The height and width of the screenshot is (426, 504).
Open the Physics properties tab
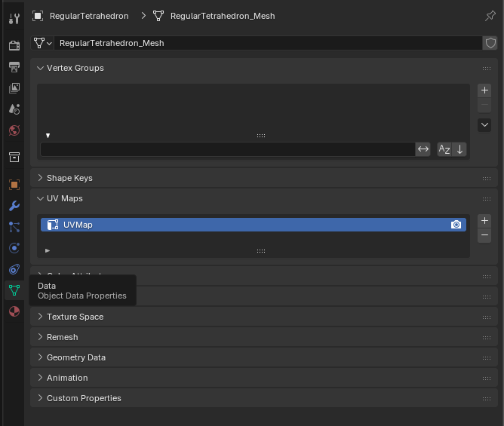click(14, 247)
